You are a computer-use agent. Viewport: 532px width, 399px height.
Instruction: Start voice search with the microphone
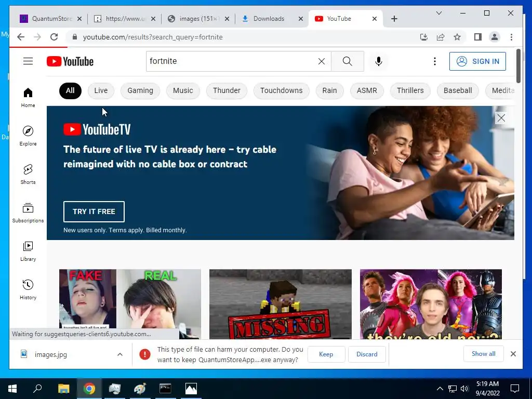click(x=379, y=61)
